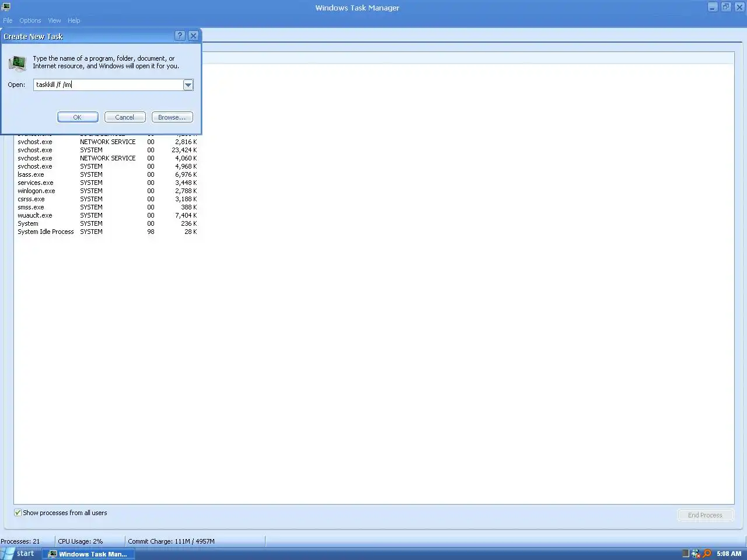The image size is (747, 560).
Task: Select the svchost.exe row using 4,060 K
Action: (107, 158)
